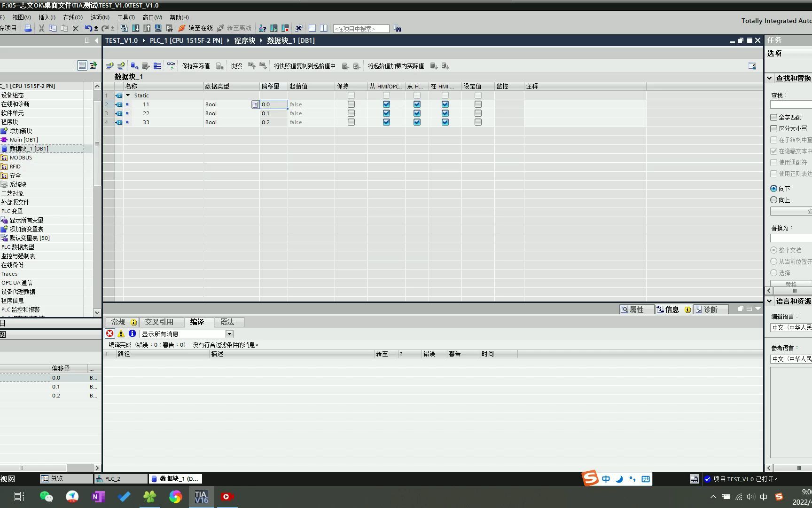This screenshot has height=508, width=812.
Task: Click the load start values as actual values button
Action: (396, 66)
